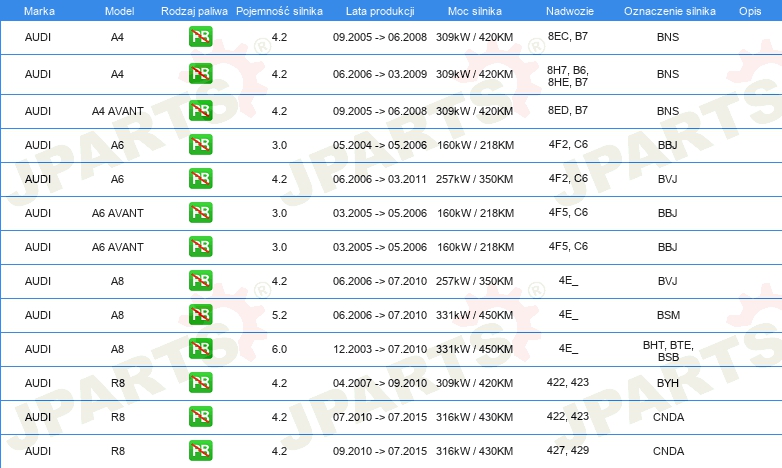Select the body code '427, 429'
Image resolution: width=782 pixels, height=468 pixels.
tap(568, 450)
